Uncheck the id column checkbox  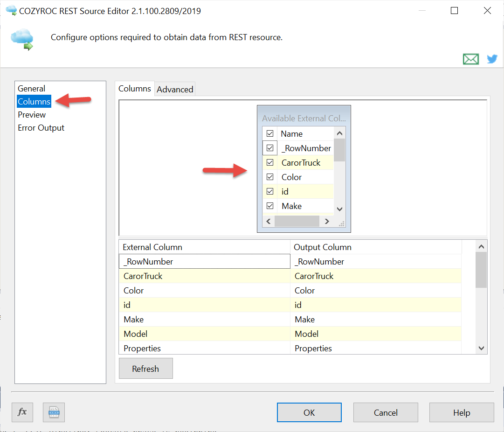coord(270,191)
